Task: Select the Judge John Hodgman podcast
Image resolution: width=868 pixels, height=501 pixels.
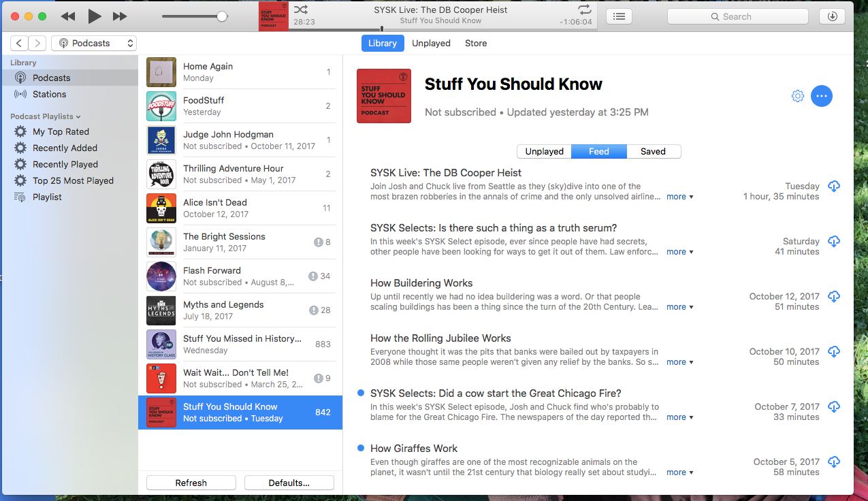Action: 240,140
